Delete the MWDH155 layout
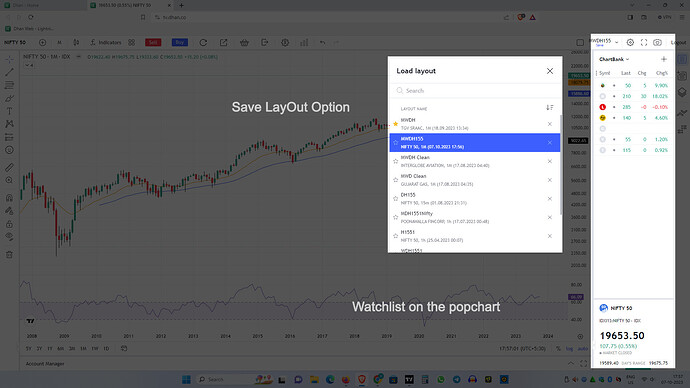Screen dimensions: 690x388 pos(550,143)
